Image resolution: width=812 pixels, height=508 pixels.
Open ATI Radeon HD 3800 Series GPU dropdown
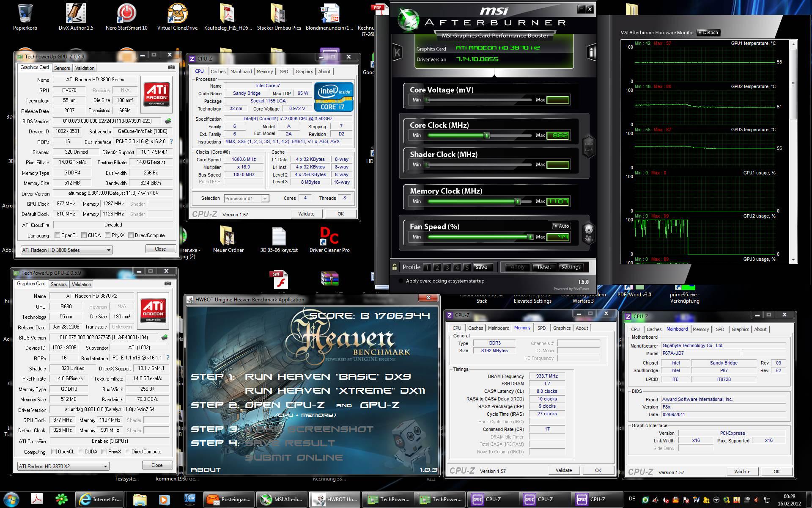coord(66,250)
